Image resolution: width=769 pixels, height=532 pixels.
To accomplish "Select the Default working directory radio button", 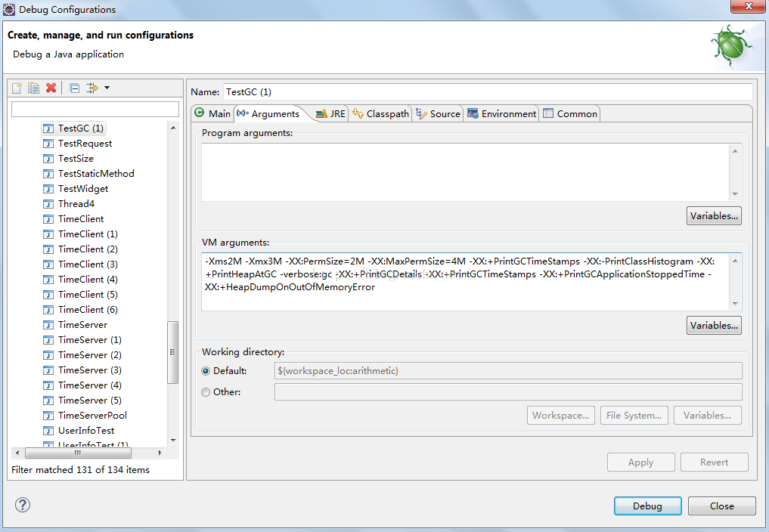I will (x=206, y=371).
